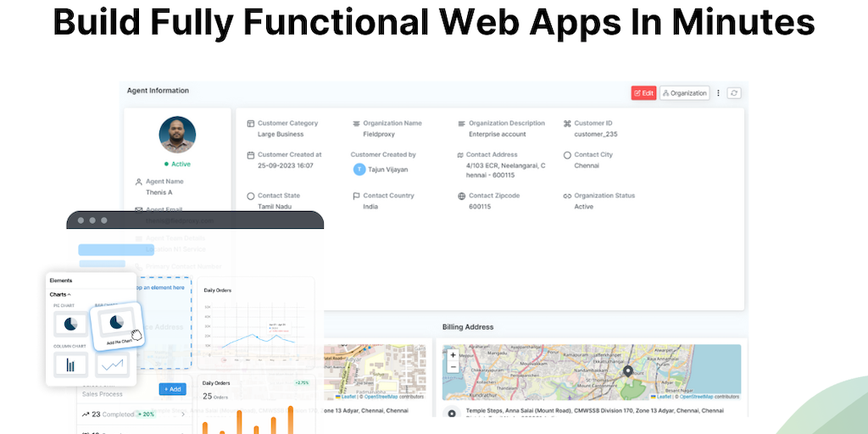
Task: Click the Contact Address map icon
Action: 460,155
